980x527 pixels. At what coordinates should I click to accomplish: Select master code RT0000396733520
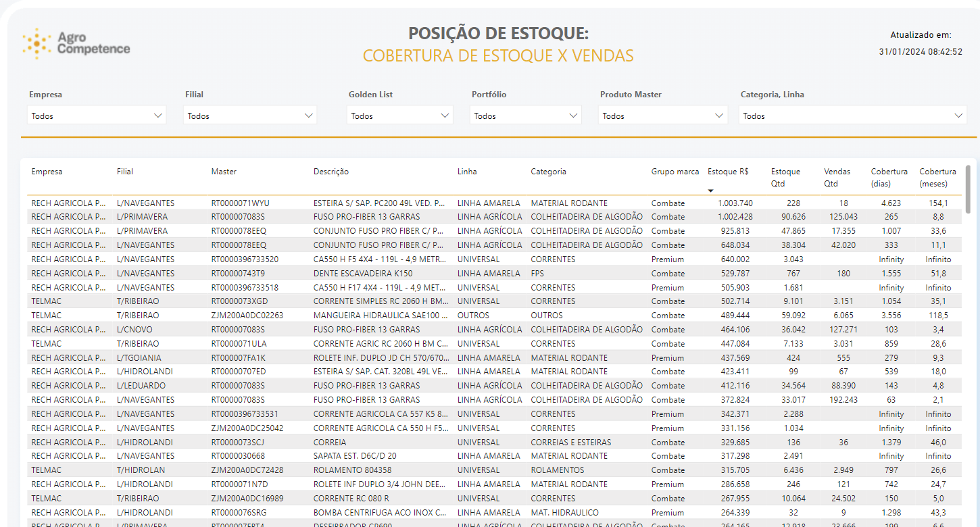pyautogui.click(x=245, y=259)
